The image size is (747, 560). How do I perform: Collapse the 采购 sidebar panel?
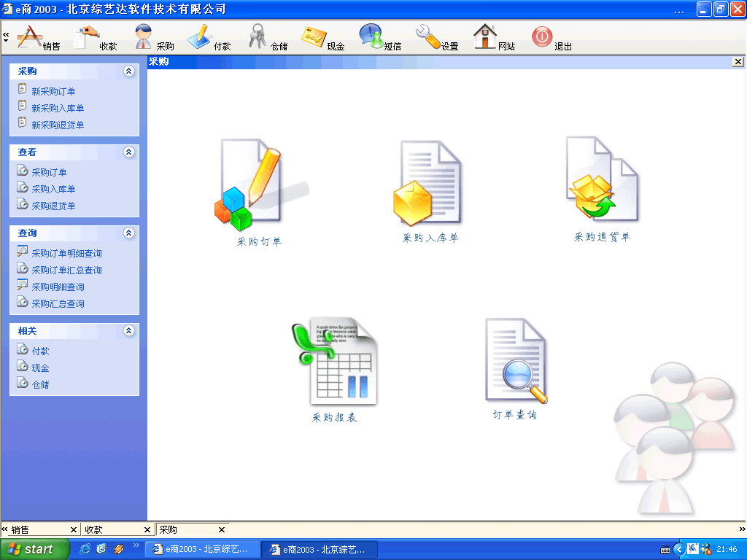click(129, 71)
